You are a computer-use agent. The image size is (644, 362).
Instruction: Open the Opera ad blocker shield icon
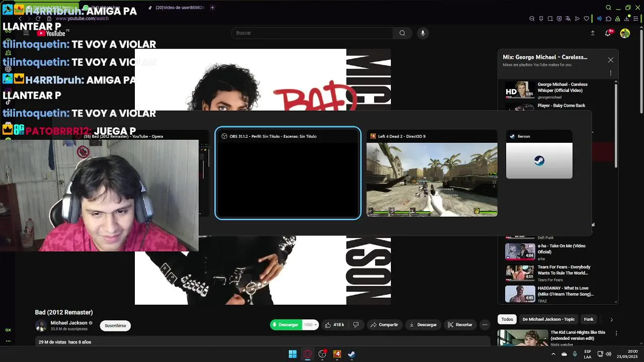pos(559,19)
